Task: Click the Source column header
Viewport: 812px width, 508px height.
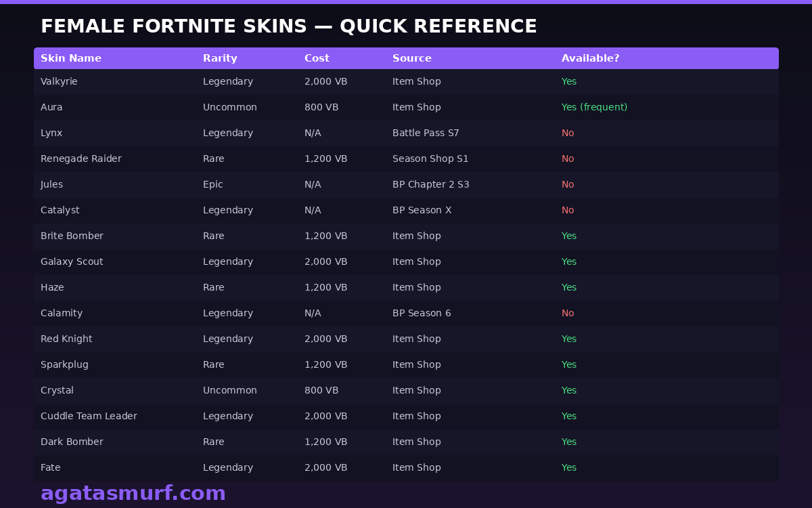Action: click(x=412, y=58)
